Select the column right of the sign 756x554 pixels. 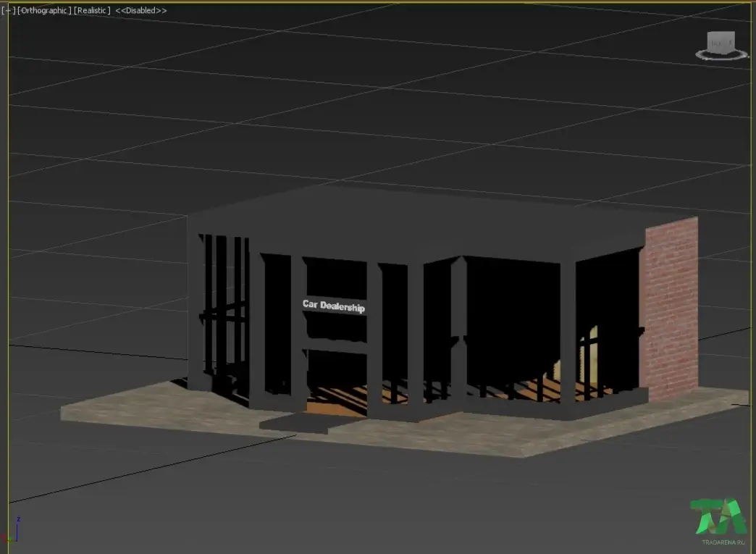coord(374,337)
